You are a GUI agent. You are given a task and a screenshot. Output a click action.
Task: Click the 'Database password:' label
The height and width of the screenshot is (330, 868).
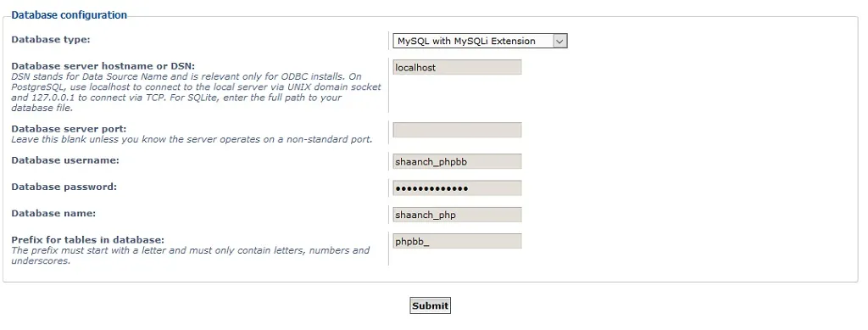click(x=64, y=187)
